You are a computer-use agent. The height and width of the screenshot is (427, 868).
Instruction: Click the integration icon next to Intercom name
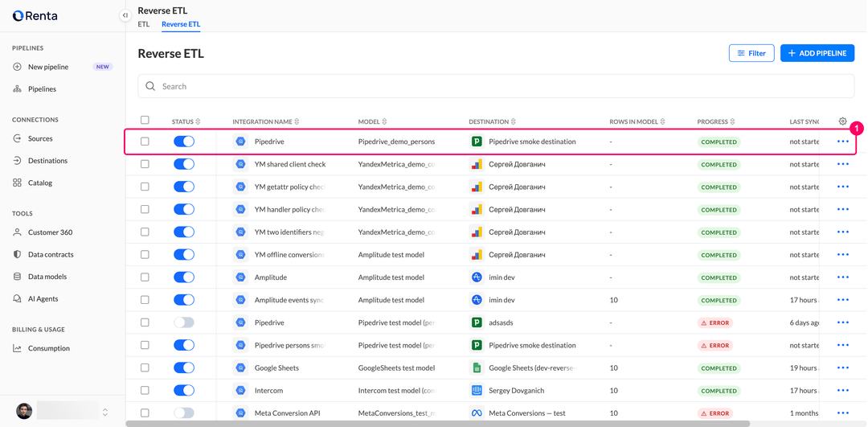(241, 391)
